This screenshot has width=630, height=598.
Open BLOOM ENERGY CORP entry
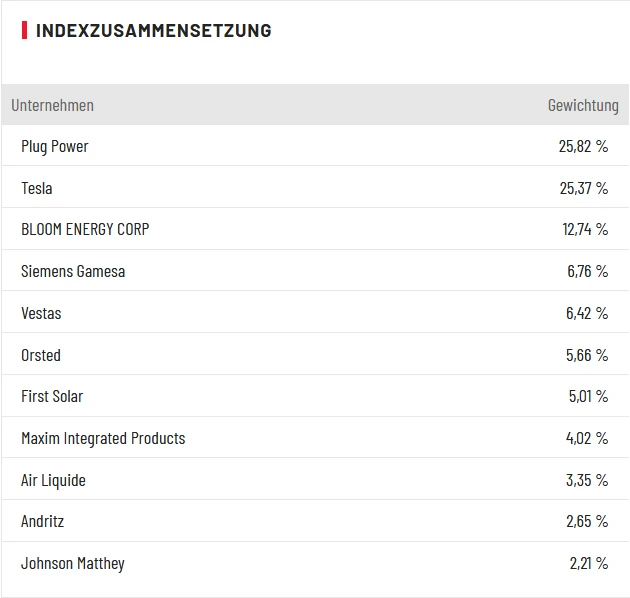(85, 229)
